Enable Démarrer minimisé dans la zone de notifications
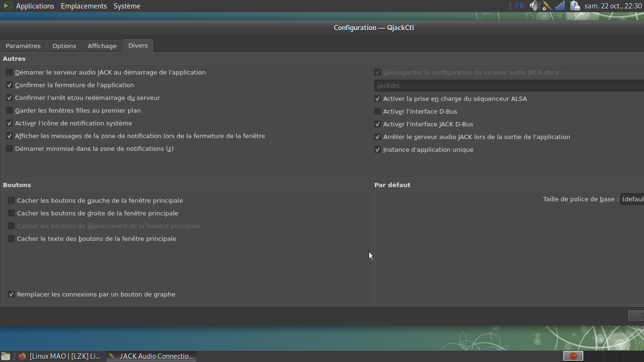The width and height of the screenshot is (644, 362). tap(9, 148)
